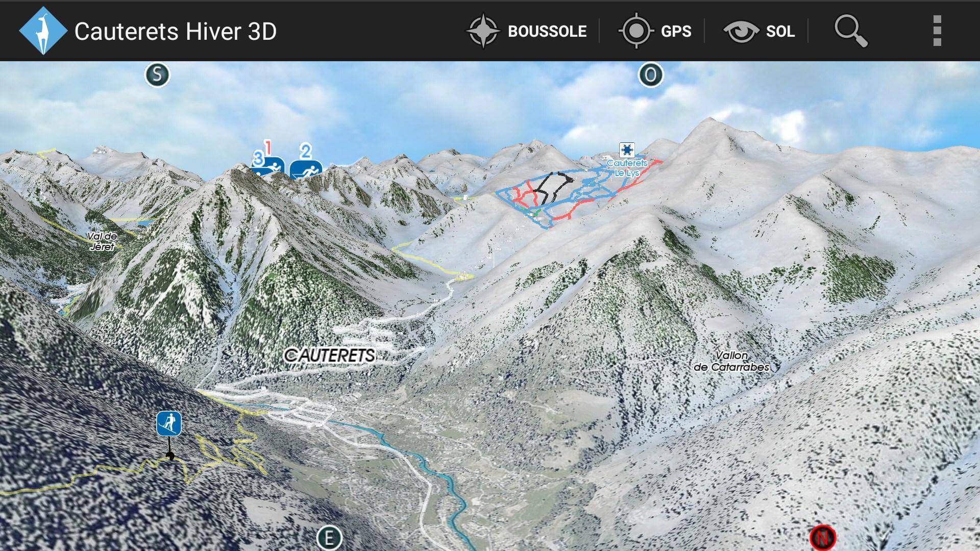Tap the BOUSSOLE compass button
Image resolution: width=980 pixels, height=551 pixels.
point(527,31)
